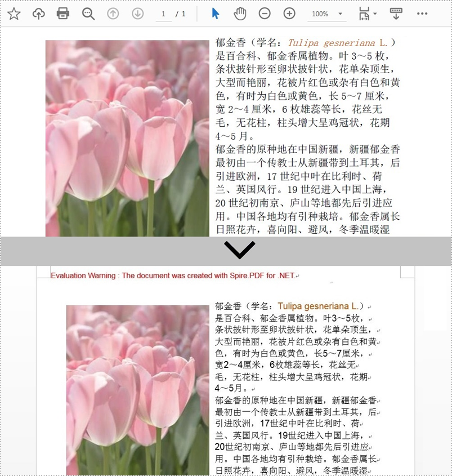
Task: Click the PDF line starting '引进欧洲，17 世纪'
Action: 298,176
